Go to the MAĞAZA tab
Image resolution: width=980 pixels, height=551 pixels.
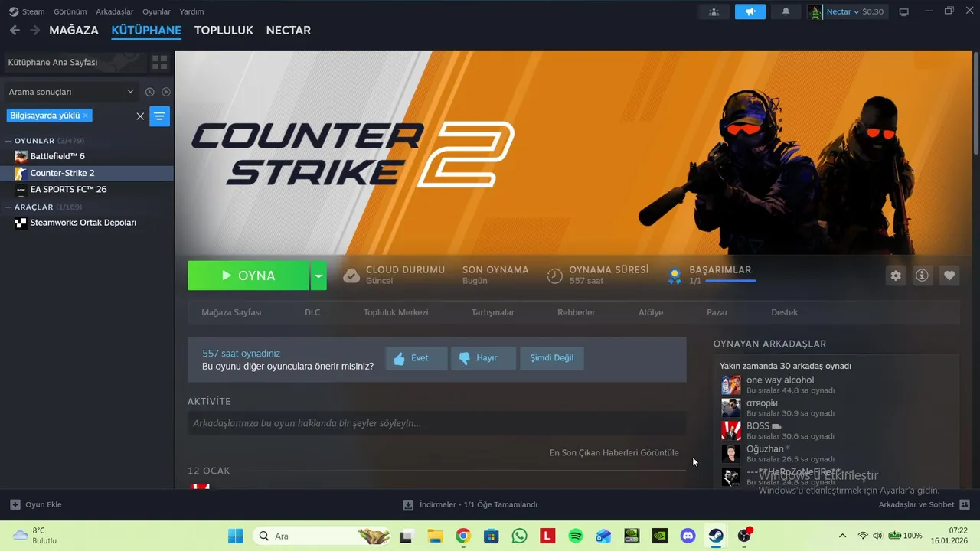(73, 31)
